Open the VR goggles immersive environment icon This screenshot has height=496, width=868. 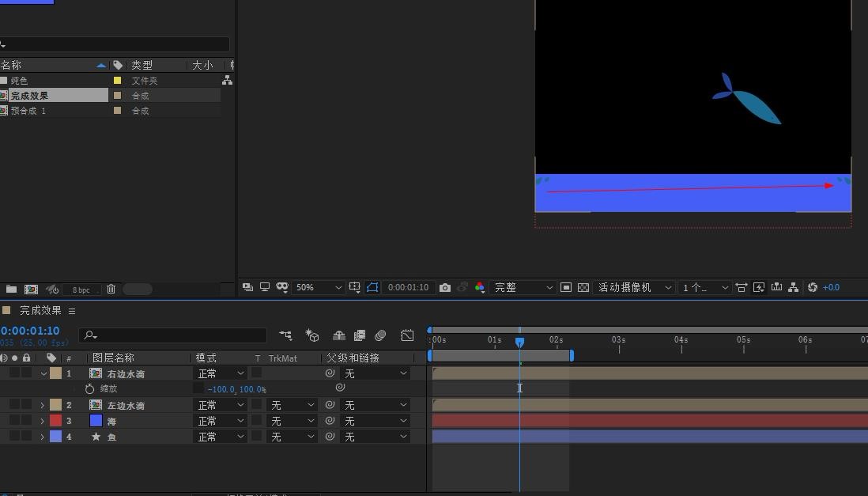point(282,287)
